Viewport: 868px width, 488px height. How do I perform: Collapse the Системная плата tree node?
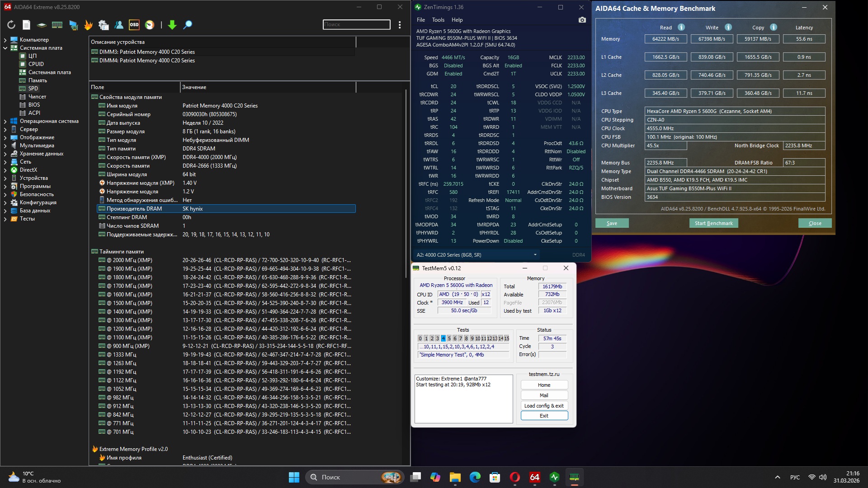5,48
